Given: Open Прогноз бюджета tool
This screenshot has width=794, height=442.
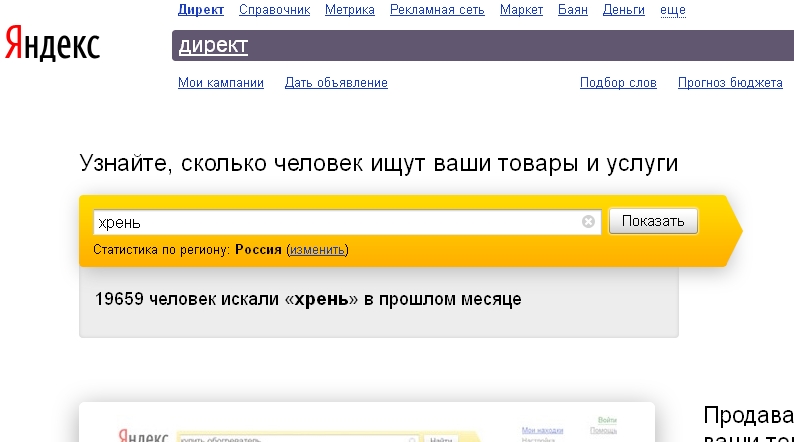Looking at the screenshot, I should (730, 83).
